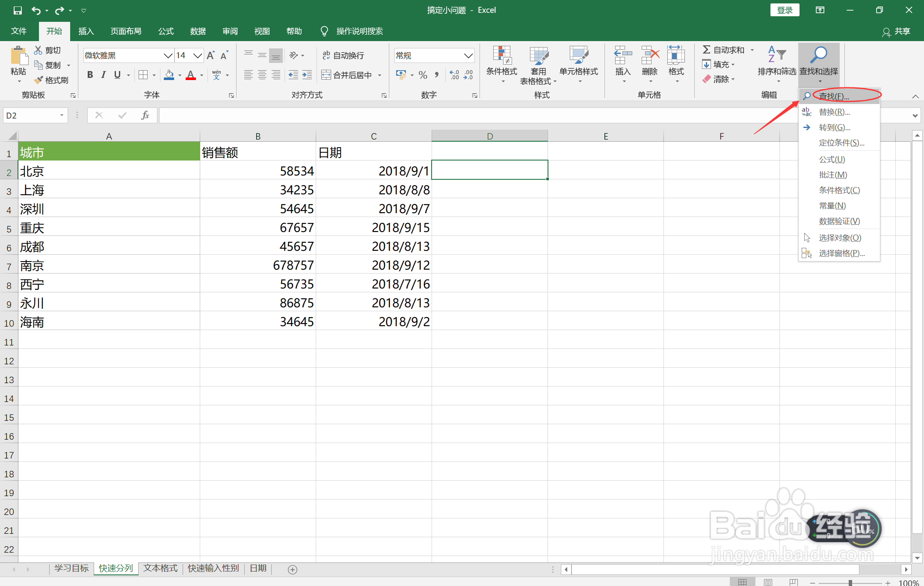Image resolution: width=924 pixels, height=586 pixels.
Task: Open the font name dropdown
Action: (168, 56)
